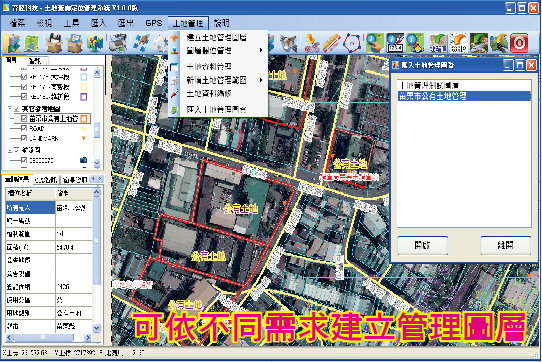Expand 圖層權位管理 submenu arrow
542x362 pixels.
pos(261,50)
